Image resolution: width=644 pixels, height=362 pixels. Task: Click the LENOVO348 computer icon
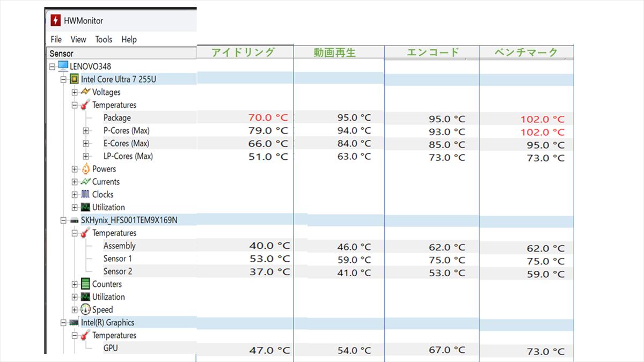(63, 66)
